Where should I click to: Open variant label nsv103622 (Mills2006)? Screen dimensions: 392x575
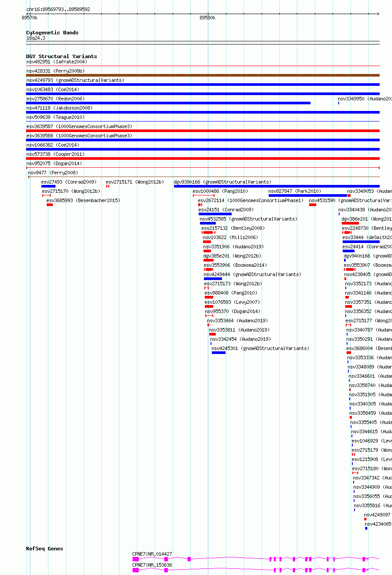230,237
